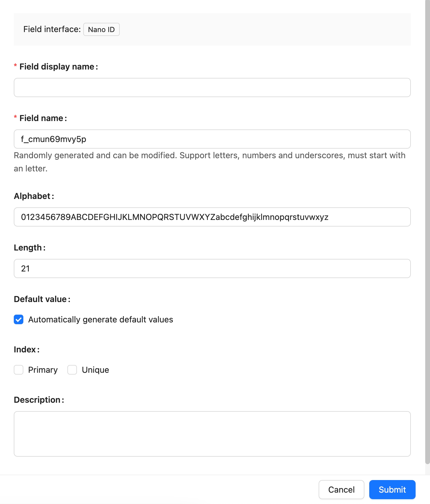This screenshot has height=504, width=430.
Task: Enable the Primary index checkbox
Action: (19, 370)
